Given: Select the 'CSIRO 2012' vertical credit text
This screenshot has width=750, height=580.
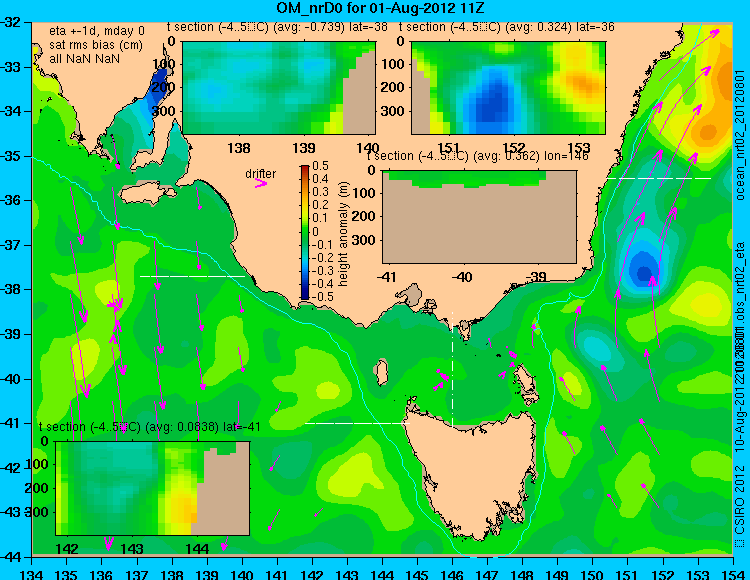Looking at the screenshot, I should (x=740, y=499).
